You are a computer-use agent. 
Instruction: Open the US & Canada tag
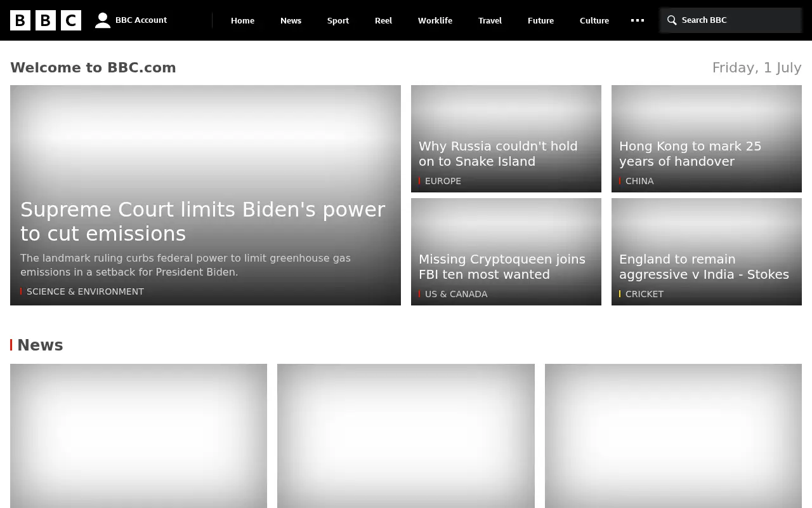tap(456, 294)
